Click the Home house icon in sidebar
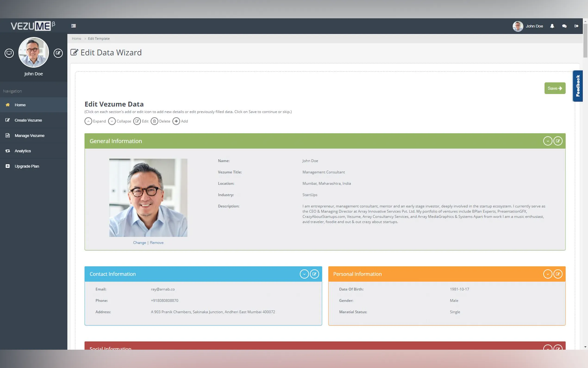588x368 pixels. [x=8, y=105]
